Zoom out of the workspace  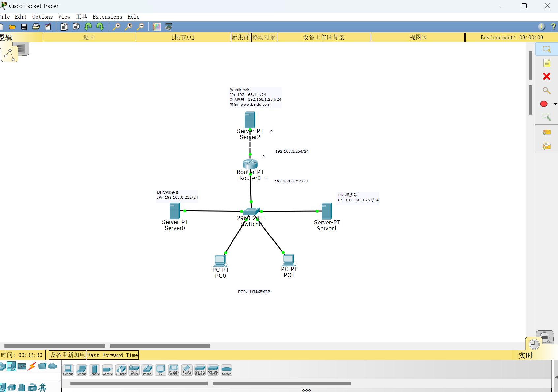click(x=140, y=27)
